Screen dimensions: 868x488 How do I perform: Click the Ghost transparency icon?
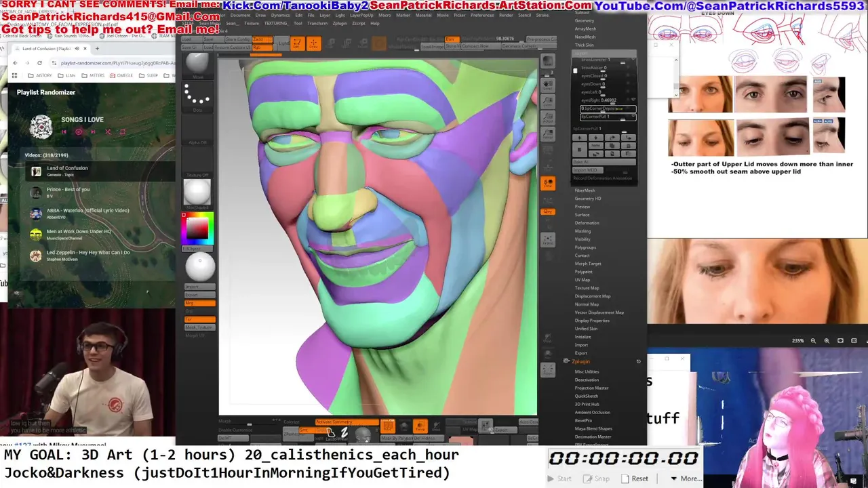[437, 426]
